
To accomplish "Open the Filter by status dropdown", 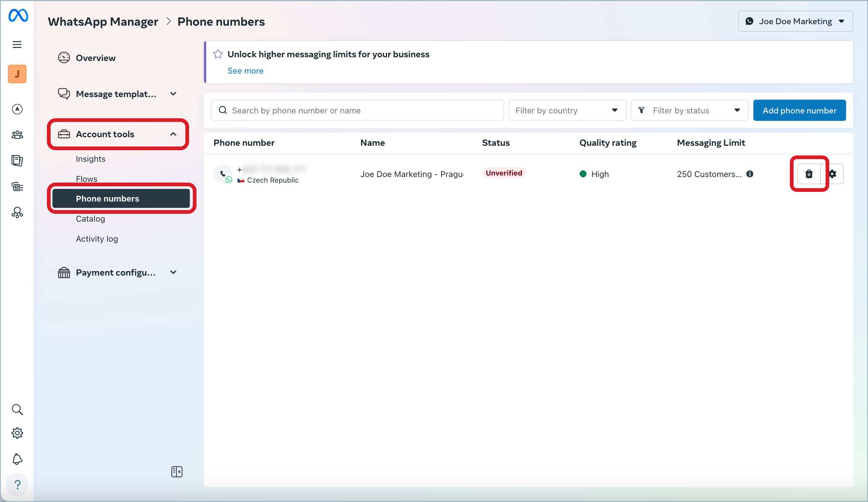I will pyautogui.click(x=690, y=110).
